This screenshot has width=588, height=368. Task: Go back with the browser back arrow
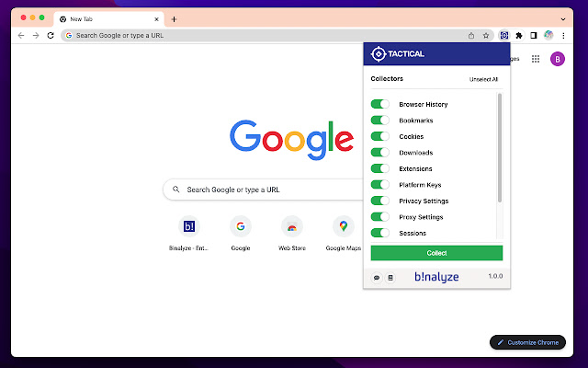(x=21, y=36)
